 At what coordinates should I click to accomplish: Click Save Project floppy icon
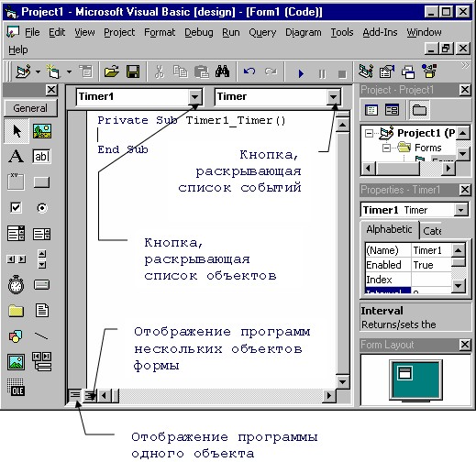coord(133,71)
